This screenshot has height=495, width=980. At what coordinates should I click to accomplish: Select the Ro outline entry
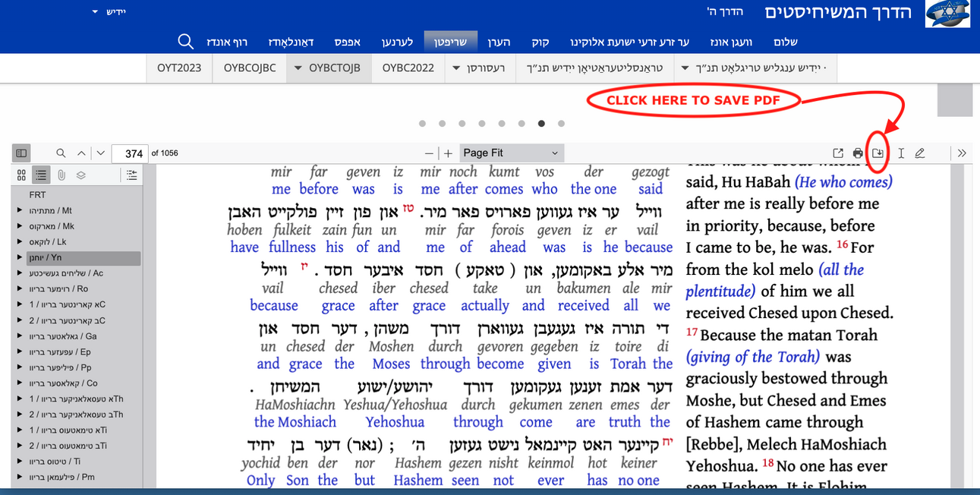pyautogui.click(x=58, y=289)
